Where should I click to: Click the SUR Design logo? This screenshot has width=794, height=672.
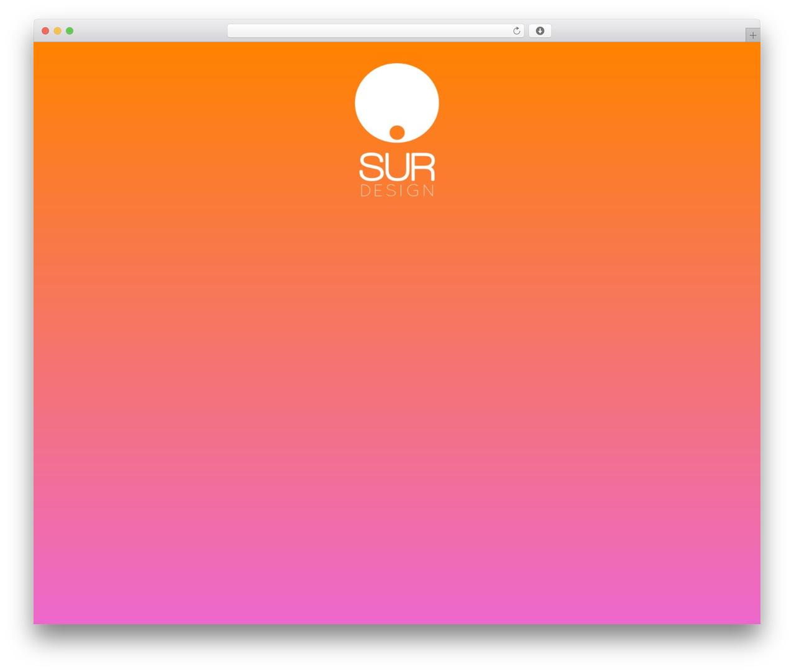pyautogui.click(x=397, y=130)
